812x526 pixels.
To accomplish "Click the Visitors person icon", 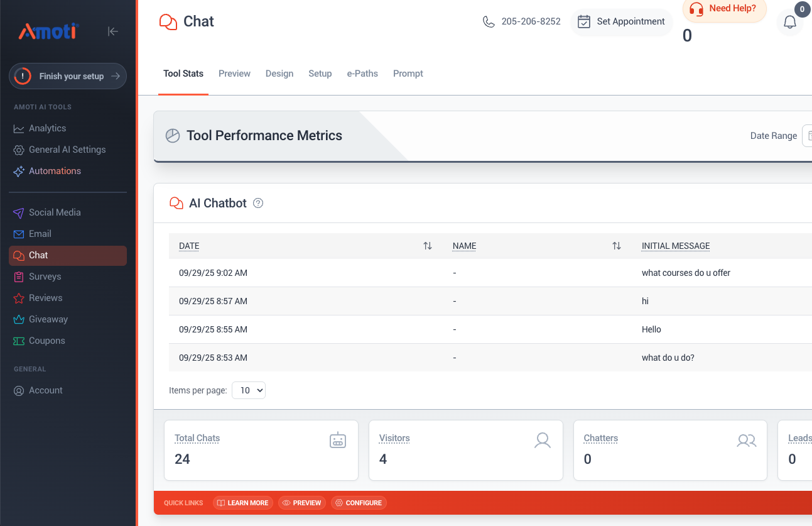I will click(543, 441).
